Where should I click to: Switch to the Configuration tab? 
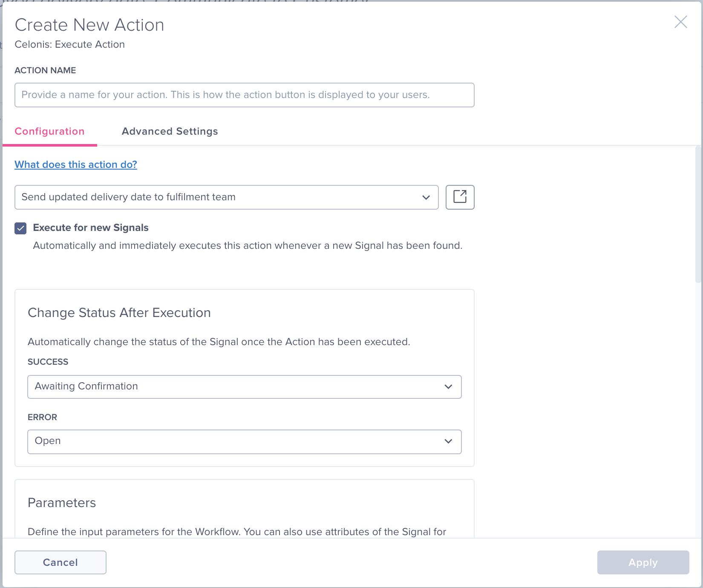point(49,131)
